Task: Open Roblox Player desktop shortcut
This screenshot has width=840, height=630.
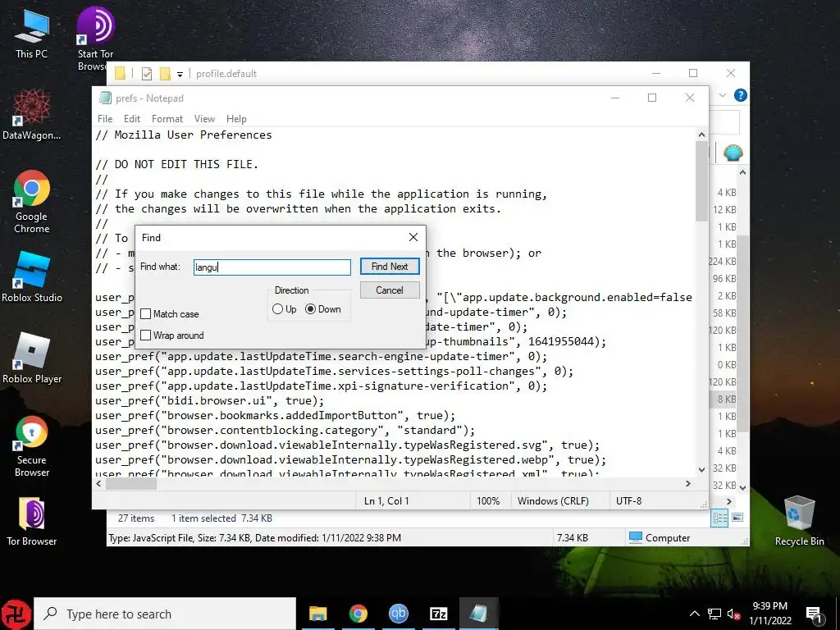Action: coord(32,358)
